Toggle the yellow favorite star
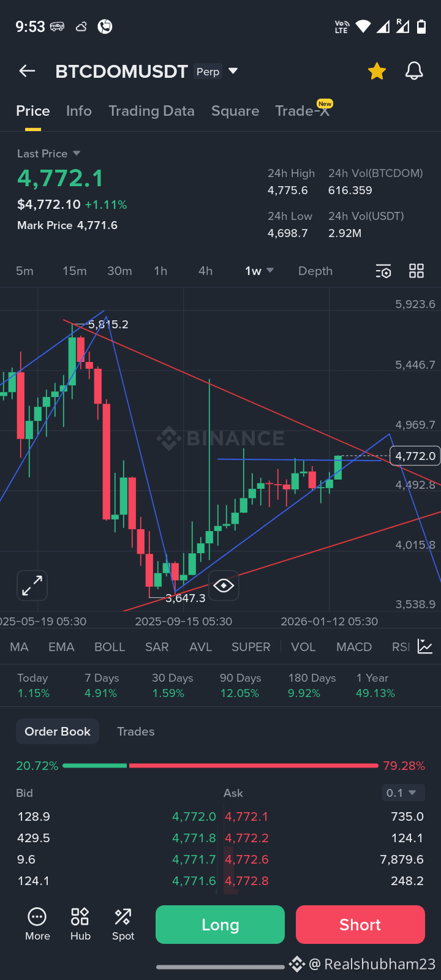Screen dimensions: 441x980 [x=377, y=72]
